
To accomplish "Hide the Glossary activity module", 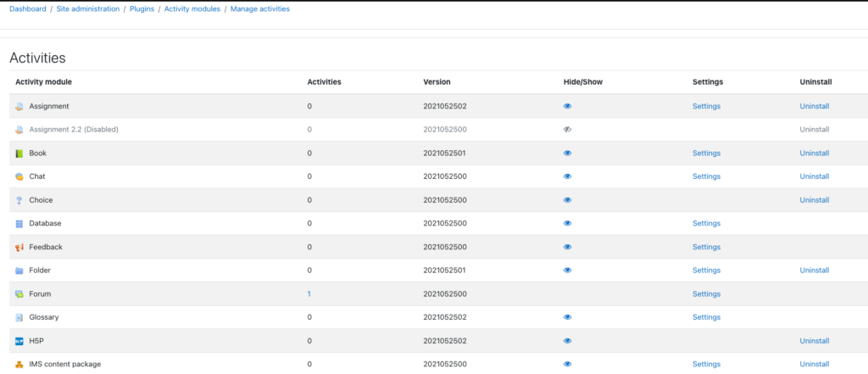I will pos(567,317).
